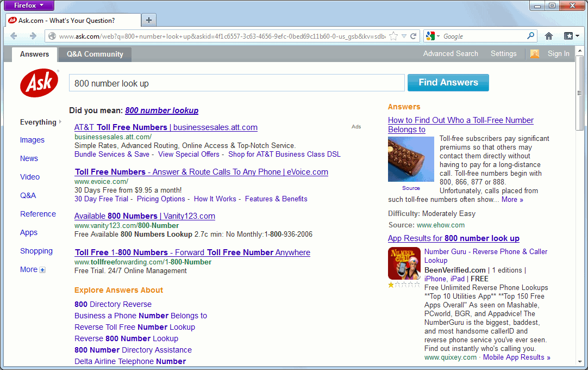Open the Advanced Search link
This screenshot has height=370, width=588.
(x=451, y=54)
